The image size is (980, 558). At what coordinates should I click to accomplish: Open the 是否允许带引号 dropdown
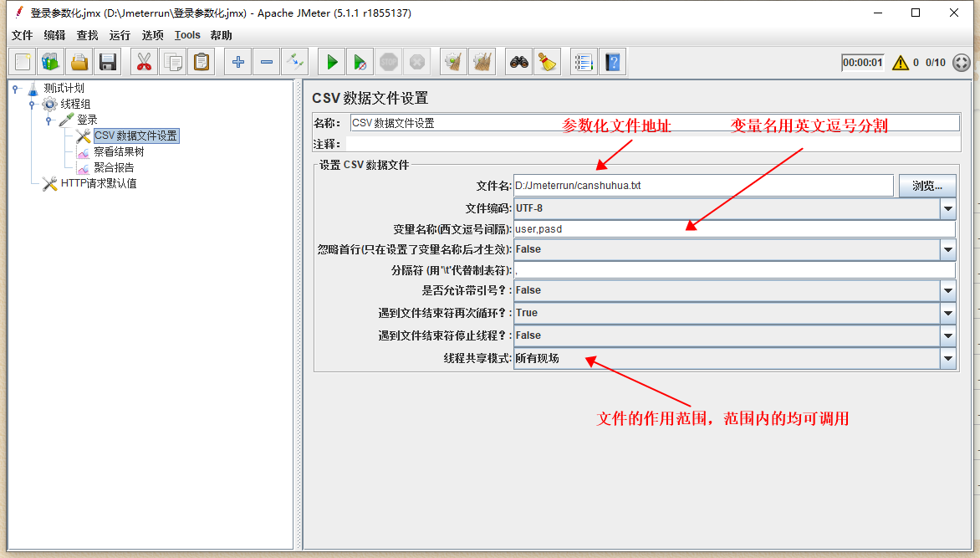948,290
